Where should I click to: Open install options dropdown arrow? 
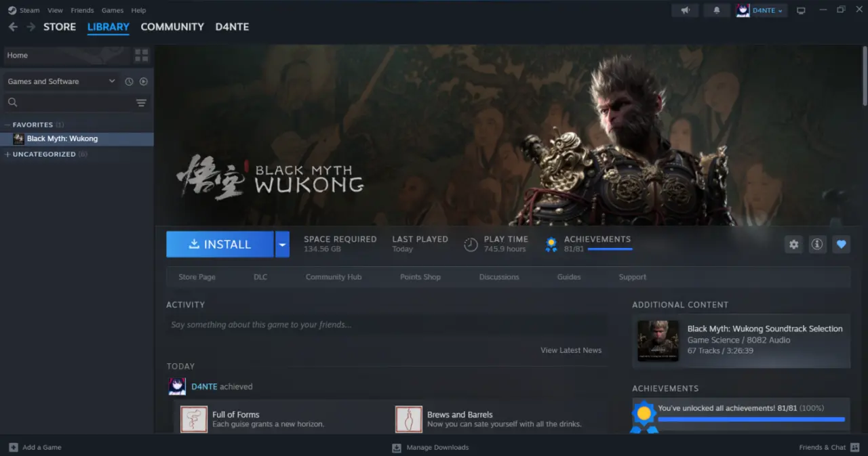coord(282,245)
